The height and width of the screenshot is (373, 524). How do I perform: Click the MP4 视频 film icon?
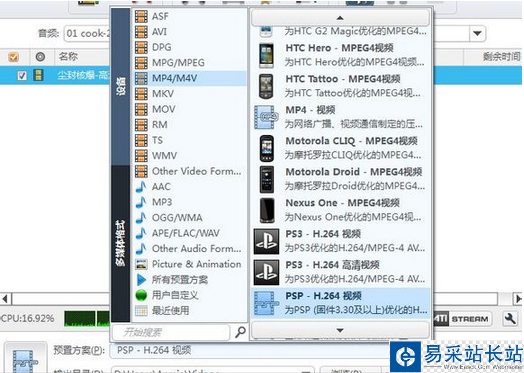[x=266, y=117]
